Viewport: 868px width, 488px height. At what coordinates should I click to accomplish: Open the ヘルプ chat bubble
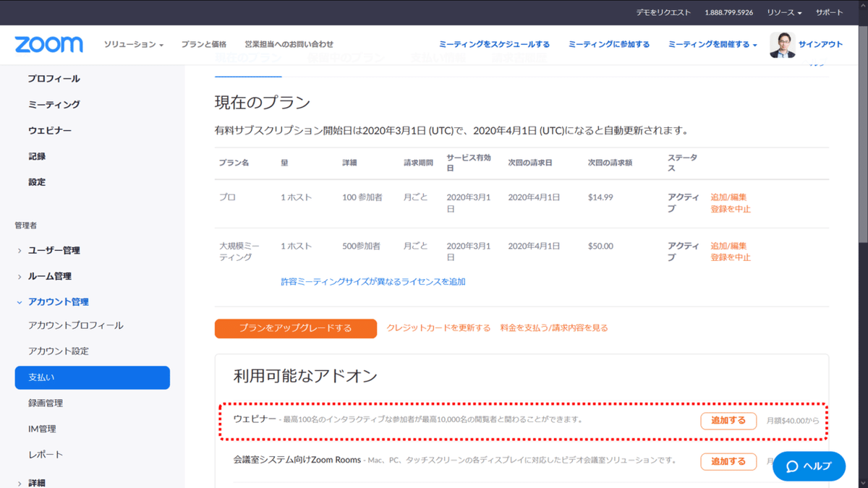click(808, 466)
